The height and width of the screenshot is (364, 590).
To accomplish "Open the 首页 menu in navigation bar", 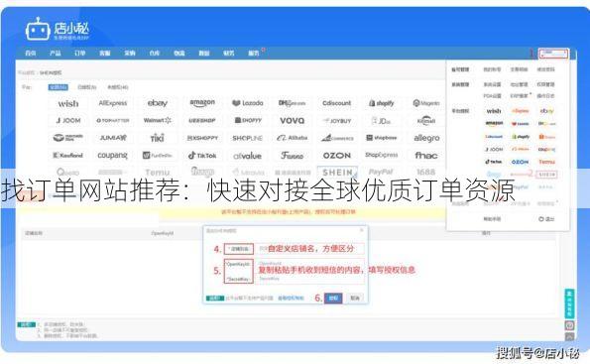I will click(x=31, y=54).
